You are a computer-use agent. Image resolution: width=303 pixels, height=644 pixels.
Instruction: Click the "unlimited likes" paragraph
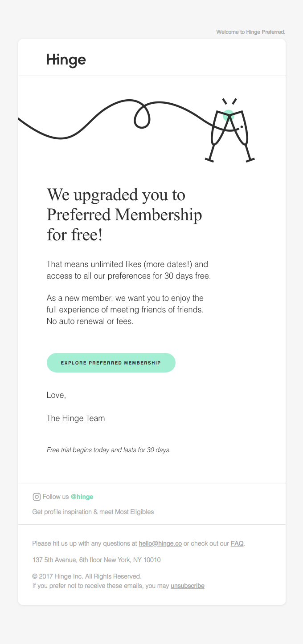[128, 270]
